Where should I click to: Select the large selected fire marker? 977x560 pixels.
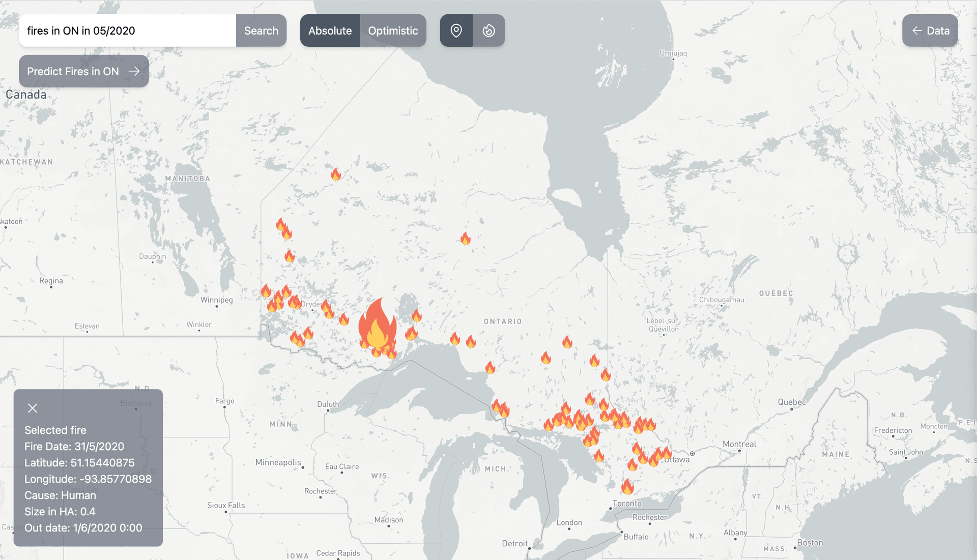coord(377,325)
